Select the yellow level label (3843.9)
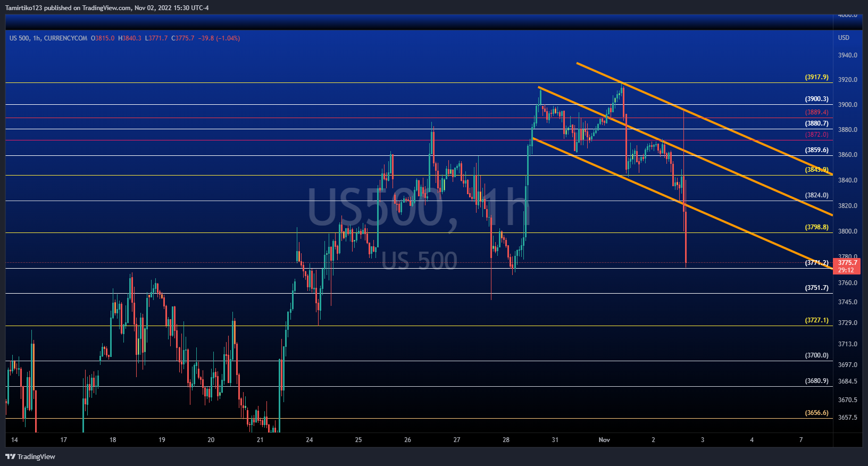 [817, 170]
